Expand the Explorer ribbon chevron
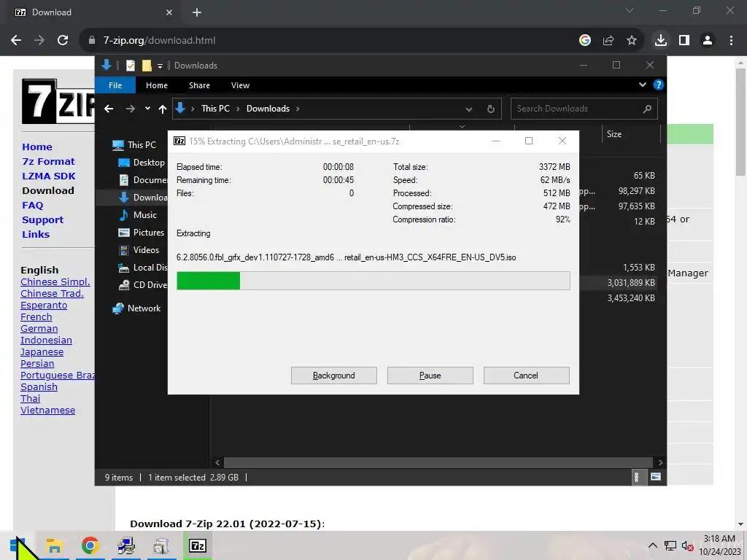The width and height of the screenshot is (747, 560). tap(642, 85)
